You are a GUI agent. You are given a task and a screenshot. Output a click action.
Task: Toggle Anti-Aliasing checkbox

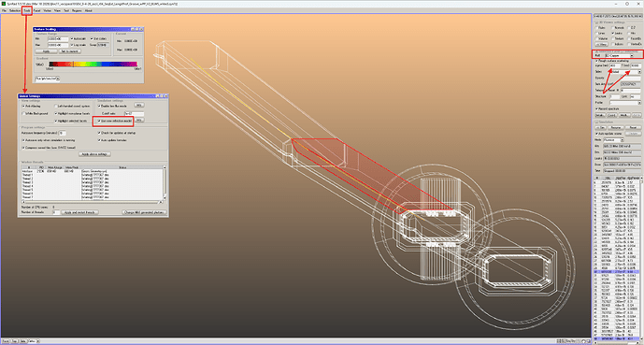click(x=23, y=106)
